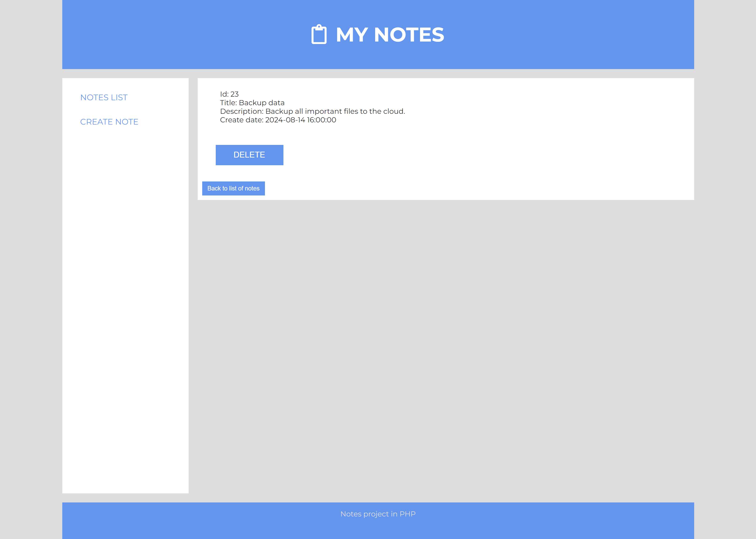Click the Create date line
The width and height of the screenshot is (756, 539).
pyautogui.click(x=278, y=120)
